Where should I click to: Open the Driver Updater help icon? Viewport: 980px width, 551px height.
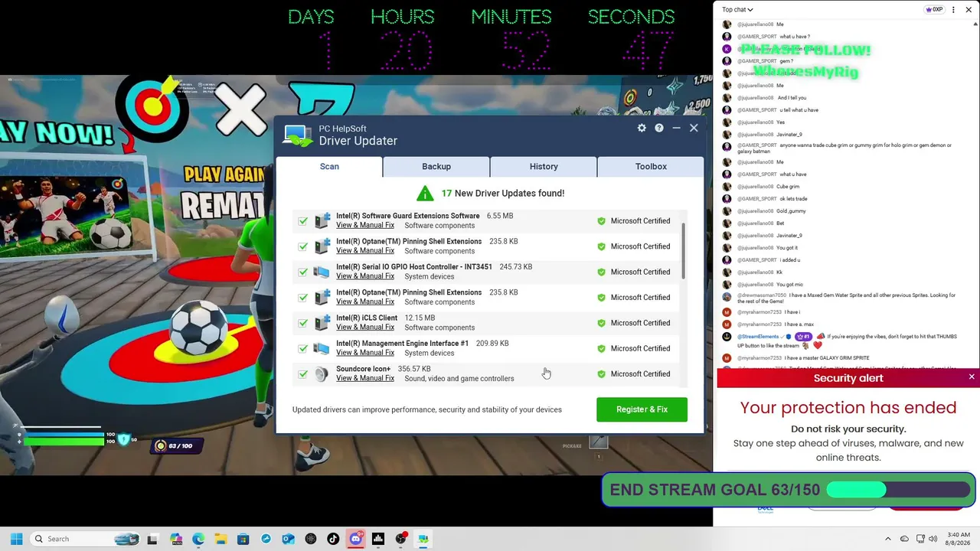pos(658,128)
